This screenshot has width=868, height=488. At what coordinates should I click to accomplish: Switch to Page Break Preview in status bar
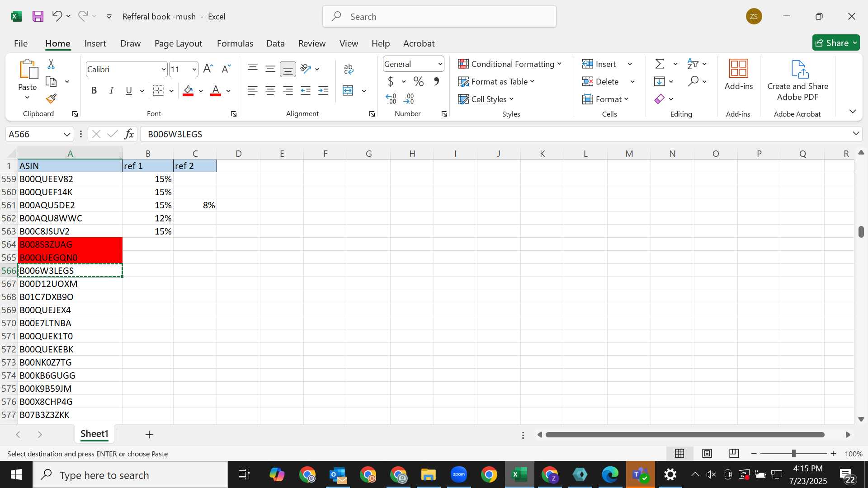pyautogui.click(x=734, y=453)
